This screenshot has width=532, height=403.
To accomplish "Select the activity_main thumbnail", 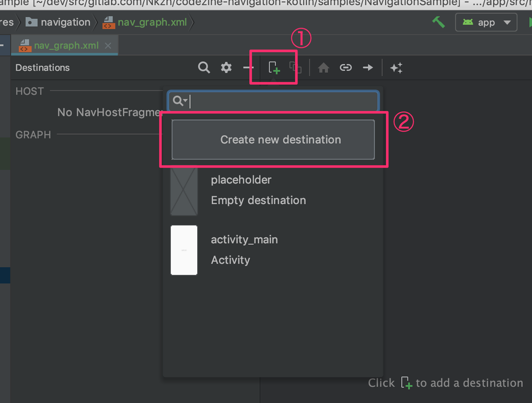I will pos(184,250).
